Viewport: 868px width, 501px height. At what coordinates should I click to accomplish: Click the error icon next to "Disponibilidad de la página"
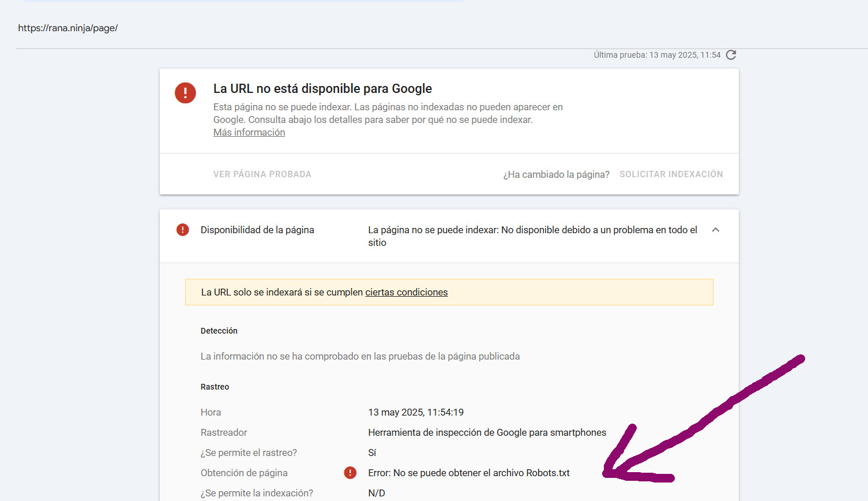[x=182, y=229]
